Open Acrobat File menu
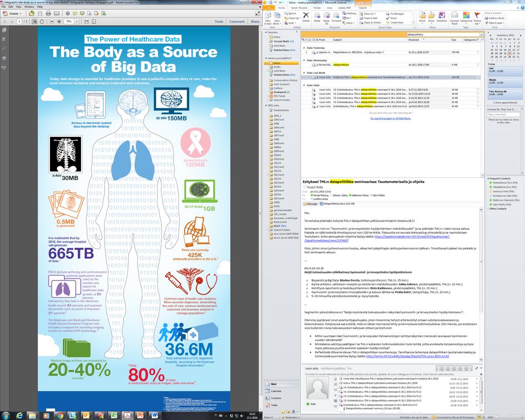This screenshot has height=420, width=525. pyautogui.click(x=4, y=7)
